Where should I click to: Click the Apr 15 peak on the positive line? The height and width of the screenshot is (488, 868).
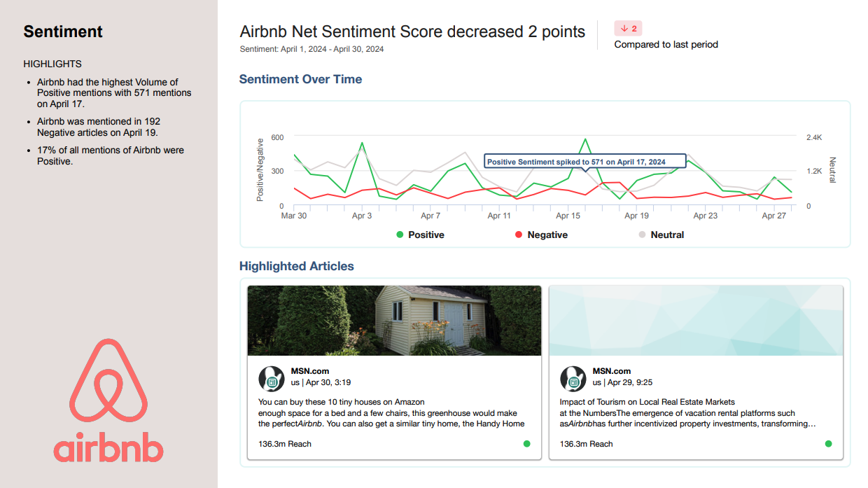[x=585, y=139]
